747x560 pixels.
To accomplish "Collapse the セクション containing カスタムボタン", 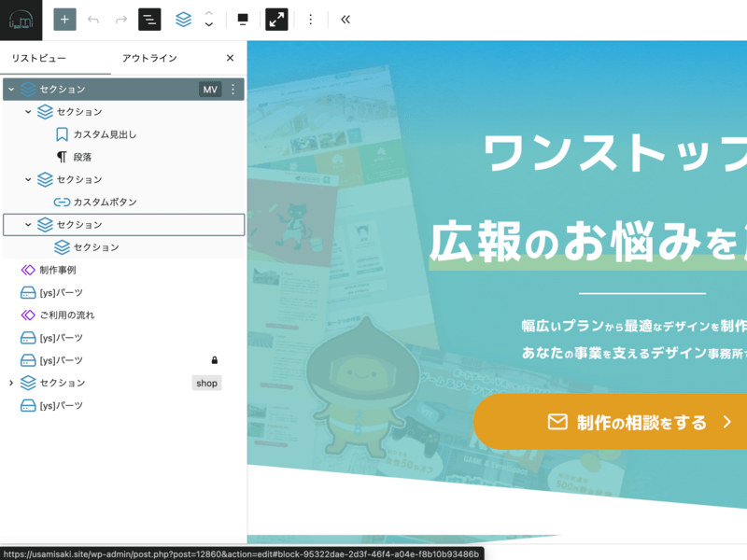I will [x=28, y=179].
